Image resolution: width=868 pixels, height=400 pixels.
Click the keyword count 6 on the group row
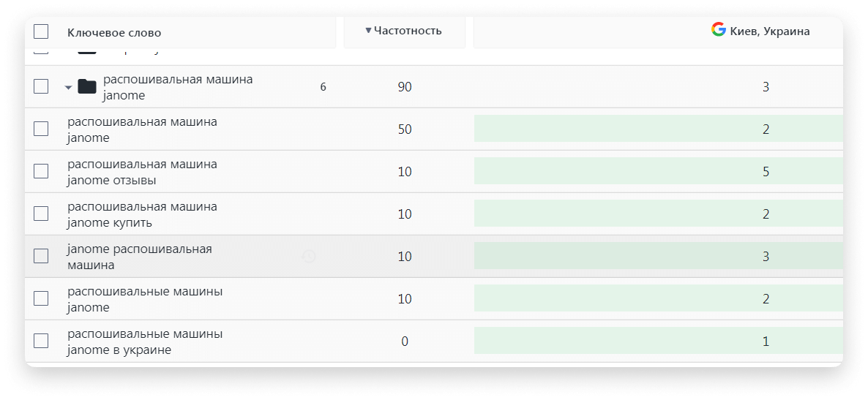[323, 87]
